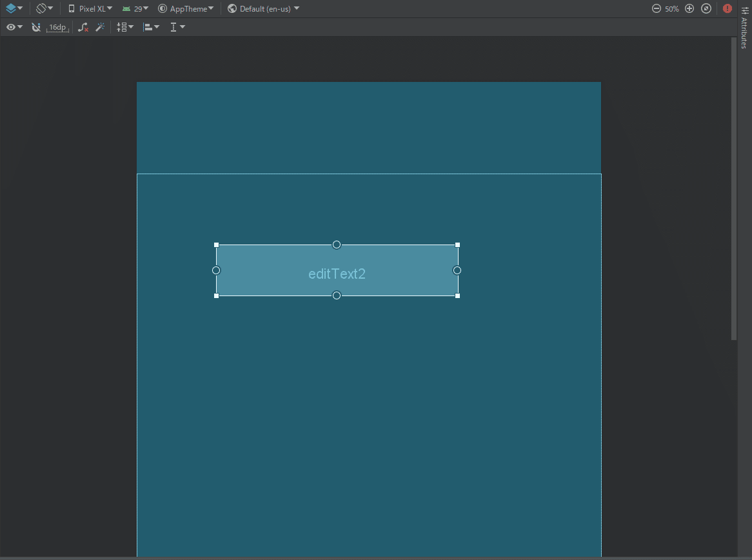
Task: Click the top-right resize handle of editText2
Action: tap(457, 245)
